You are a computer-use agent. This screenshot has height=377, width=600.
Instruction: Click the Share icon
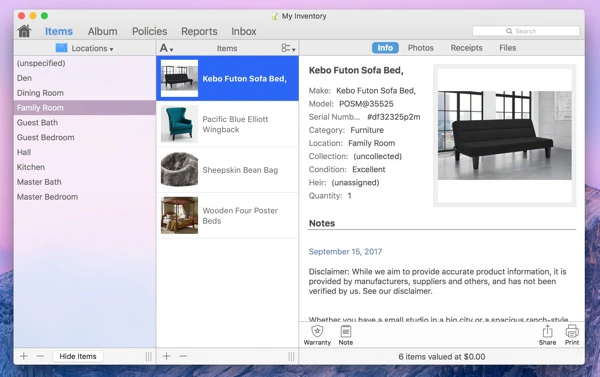point(548,335)
